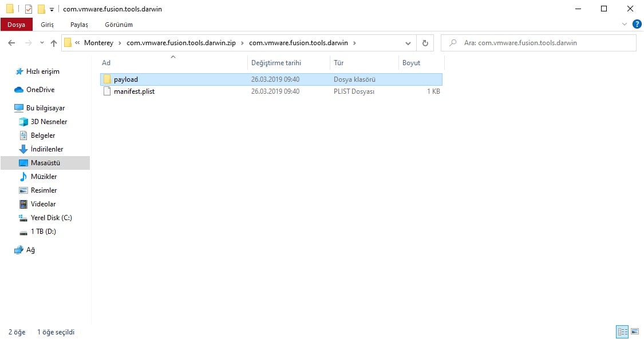Click the properties quick access icon
The width and height of the screenshot is (644, 339).
pyautogui.click(x=29, y=9)
